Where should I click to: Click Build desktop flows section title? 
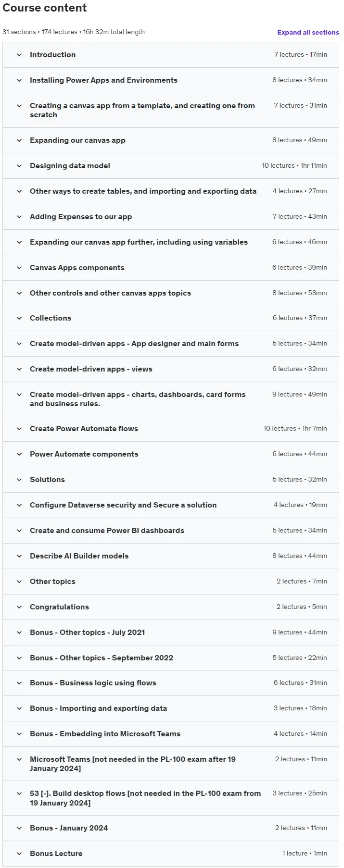(145, 798)
